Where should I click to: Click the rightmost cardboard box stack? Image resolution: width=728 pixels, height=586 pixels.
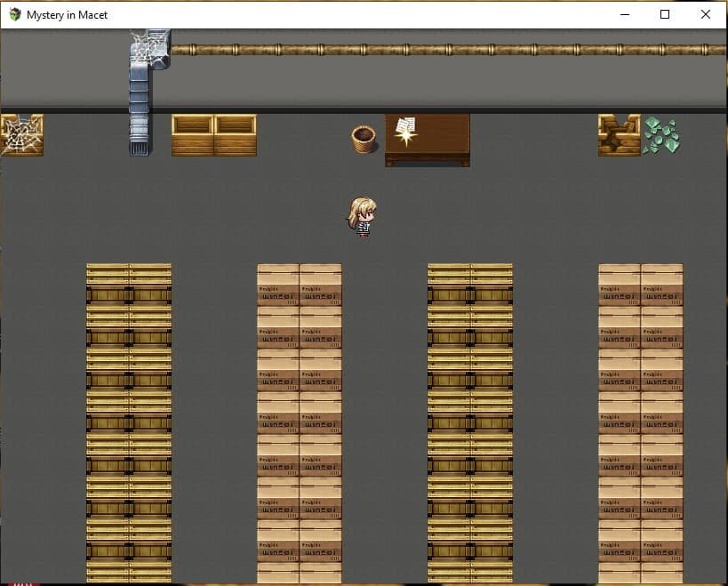[x=641, y=423]
